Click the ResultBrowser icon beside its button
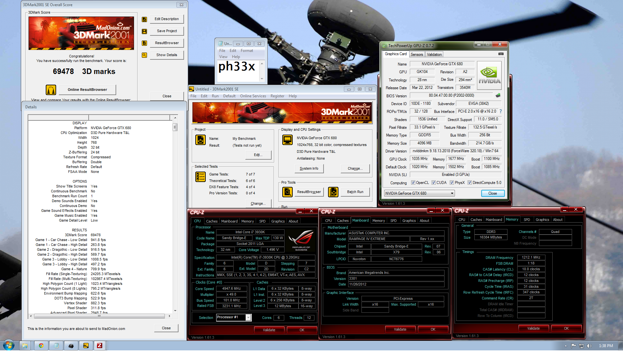This screenshot has width=623, height=364. pos(144,43)
